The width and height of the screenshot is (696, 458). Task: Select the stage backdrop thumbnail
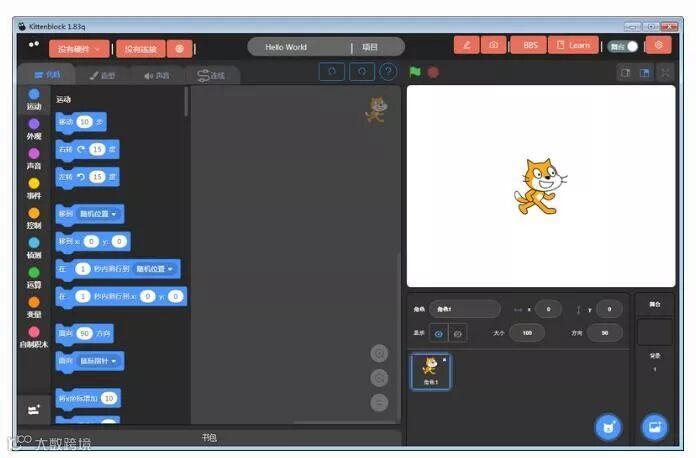pyautogui.click(x=655, y=332)
